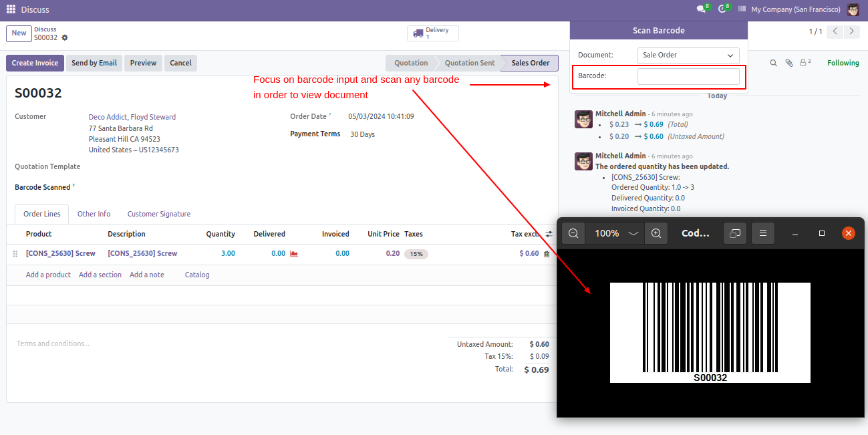
Task: Click the Cancel button
Action: tap(180, 63)
